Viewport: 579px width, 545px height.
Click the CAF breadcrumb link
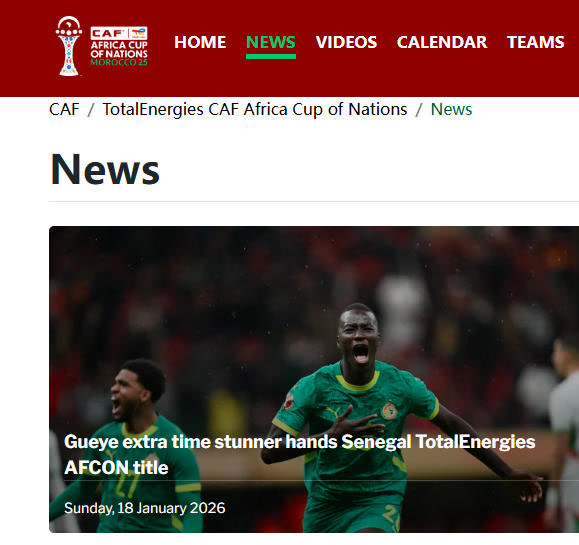pyautogui.click(x=64, y=109)
